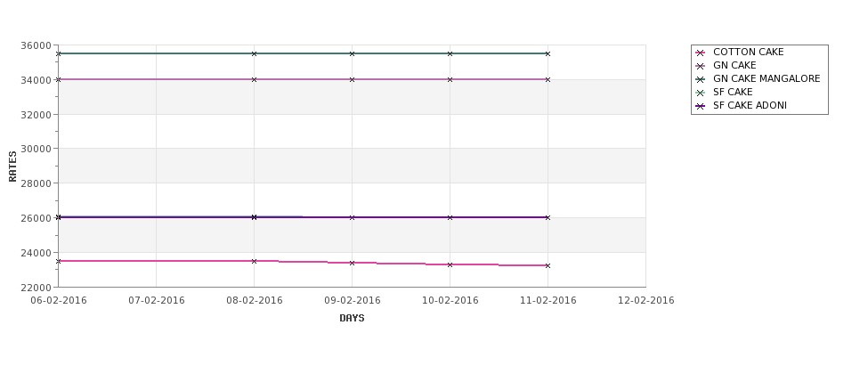Screen dimensions: 868x382
Task: Click the COTTON CAKE legend marker icon
Action: (x=701, y=53)
